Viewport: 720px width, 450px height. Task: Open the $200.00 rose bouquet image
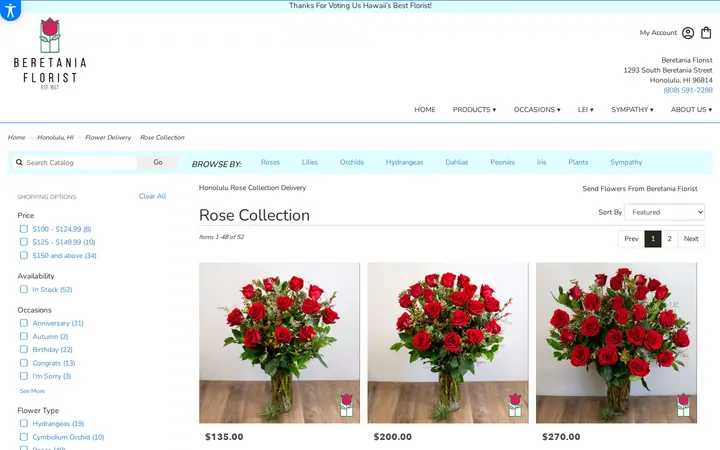coord(448,343)
